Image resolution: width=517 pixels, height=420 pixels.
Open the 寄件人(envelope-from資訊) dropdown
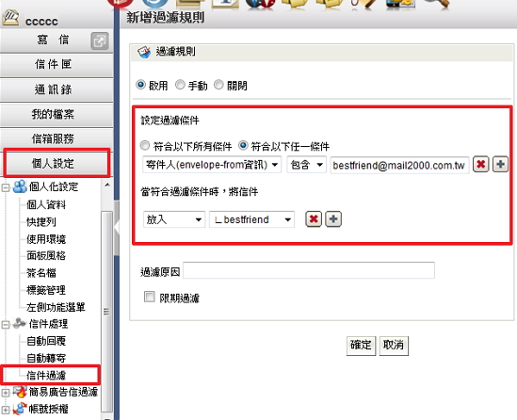tap(212, 165)
